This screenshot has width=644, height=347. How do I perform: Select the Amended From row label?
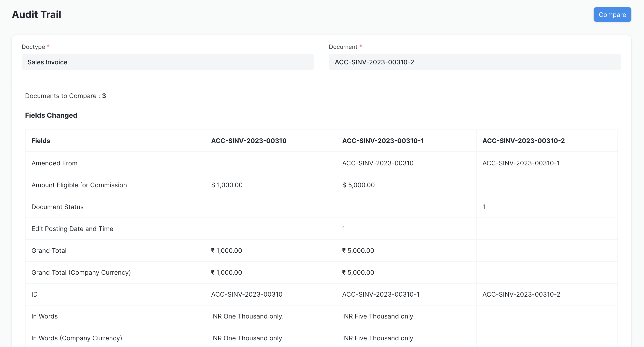tap(55, 163)
